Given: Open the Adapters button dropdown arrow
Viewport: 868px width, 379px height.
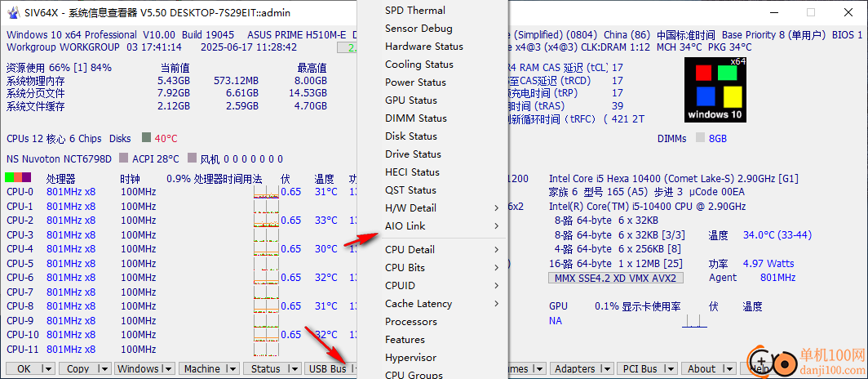Looking at the screenshot, I should 607,368.
